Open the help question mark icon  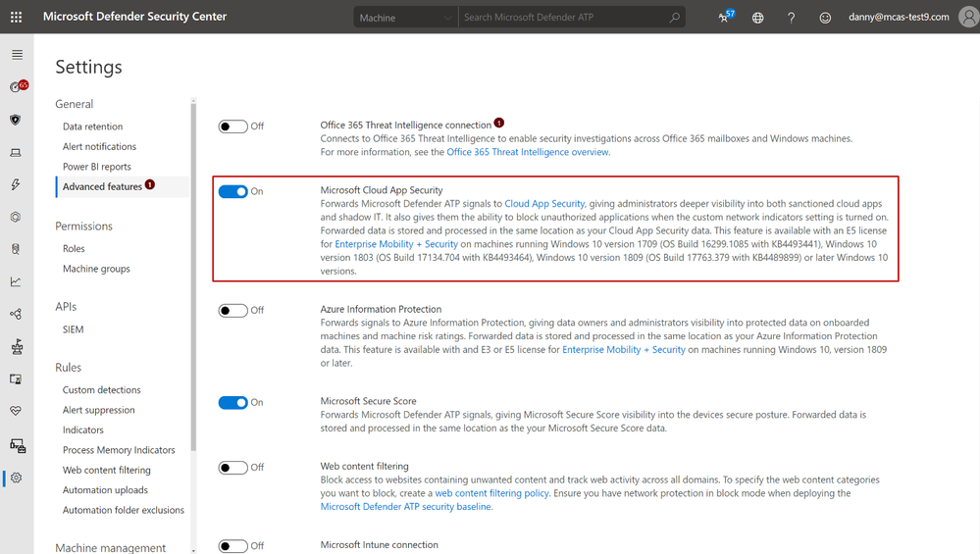(792, 18)
